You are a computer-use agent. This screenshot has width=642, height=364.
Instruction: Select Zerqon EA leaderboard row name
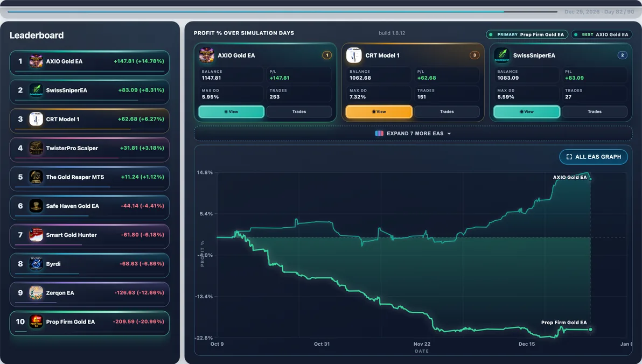(60, 293)
